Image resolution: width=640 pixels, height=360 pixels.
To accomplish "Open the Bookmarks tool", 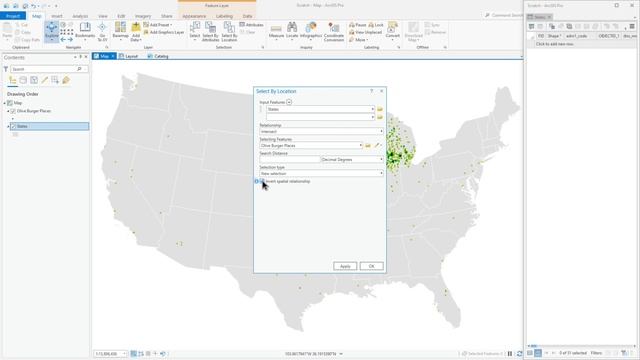I will coord(85,31).
